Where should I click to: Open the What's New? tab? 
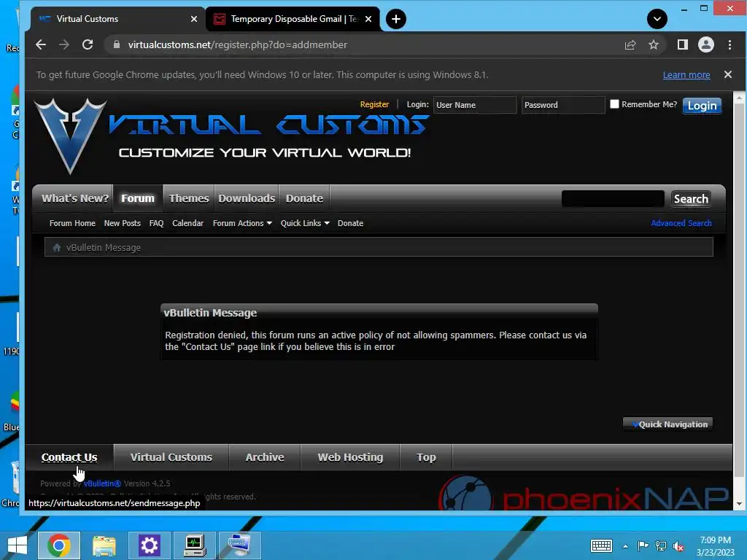(x=75, y=198)
